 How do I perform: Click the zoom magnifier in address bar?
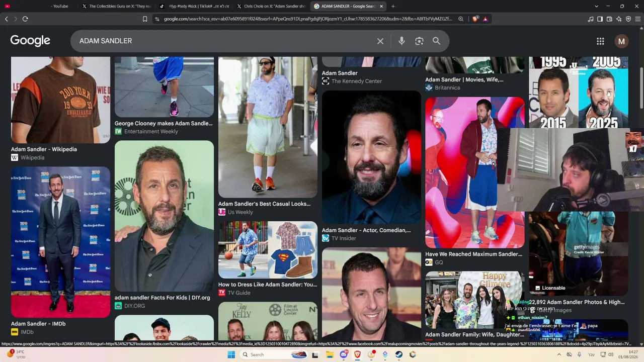[x=461, y=19]
